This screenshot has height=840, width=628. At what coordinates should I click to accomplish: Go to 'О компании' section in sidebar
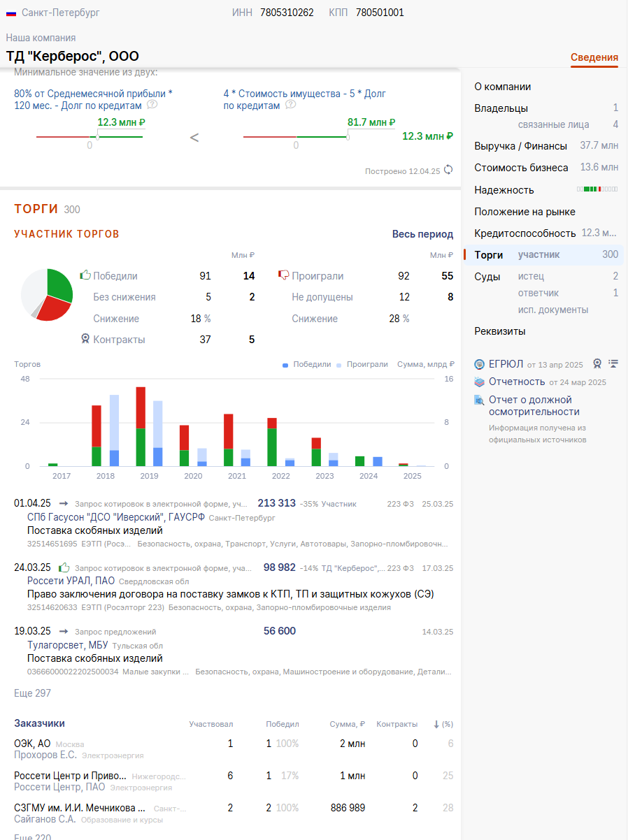pos(503,87)
